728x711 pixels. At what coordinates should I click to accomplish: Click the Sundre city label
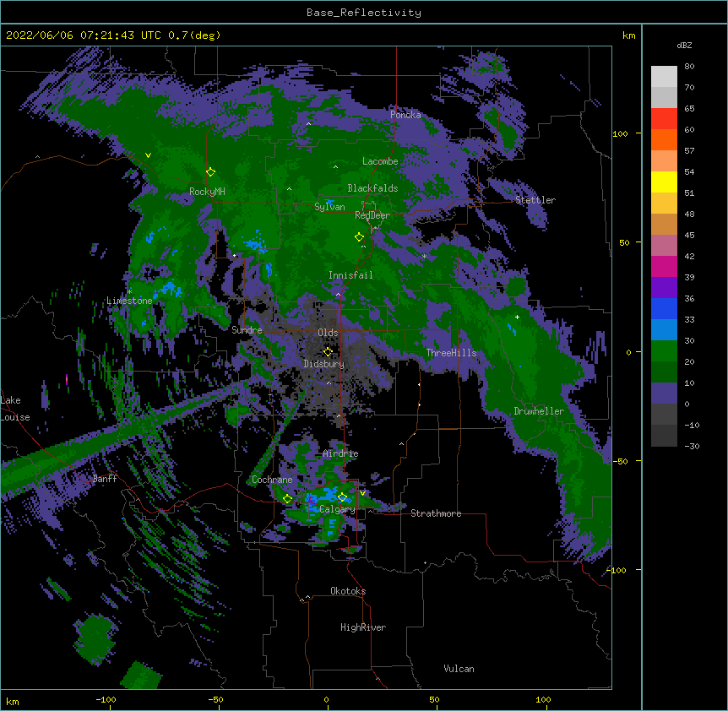point(247,330)
